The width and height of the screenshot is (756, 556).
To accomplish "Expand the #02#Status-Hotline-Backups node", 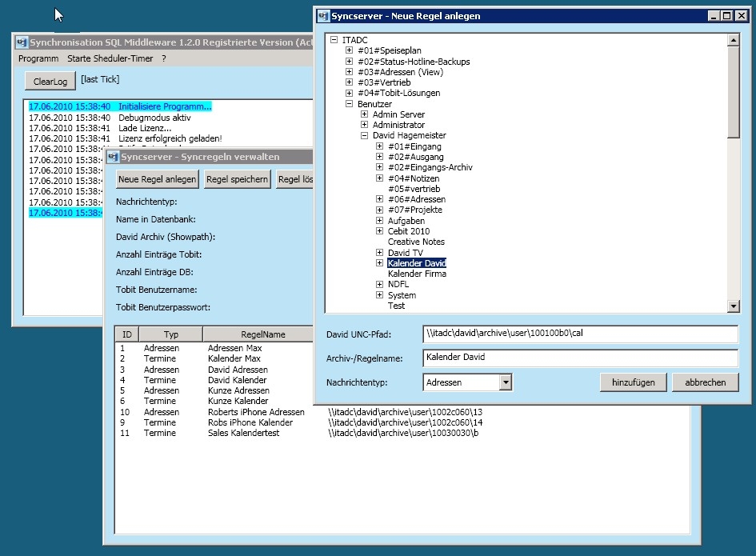I will (349, 62).
